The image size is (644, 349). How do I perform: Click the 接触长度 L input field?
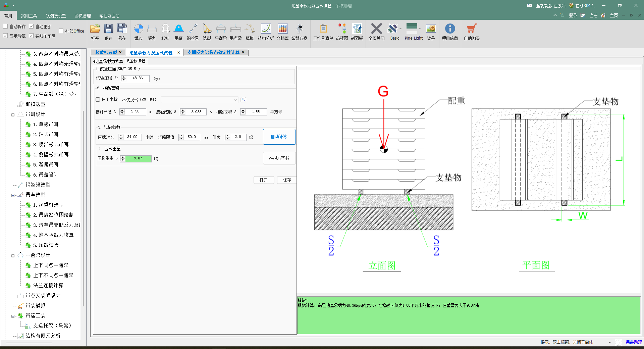[x=136, y=111]
